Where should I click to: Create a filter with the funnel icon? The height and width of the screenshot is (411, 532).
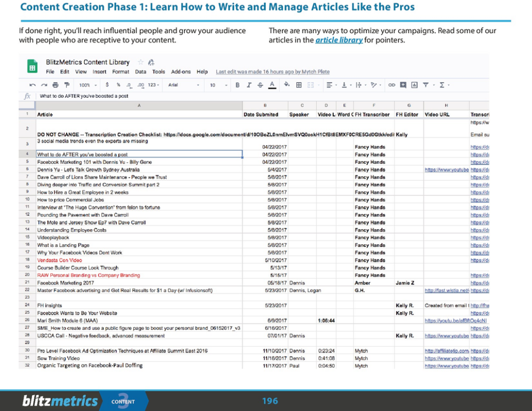point(425,85)
